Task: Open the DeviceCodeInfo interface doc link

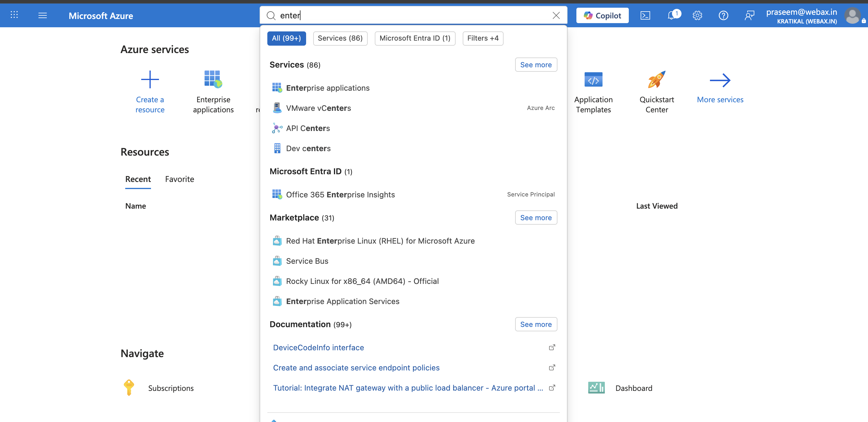Action: pos(319,347)
